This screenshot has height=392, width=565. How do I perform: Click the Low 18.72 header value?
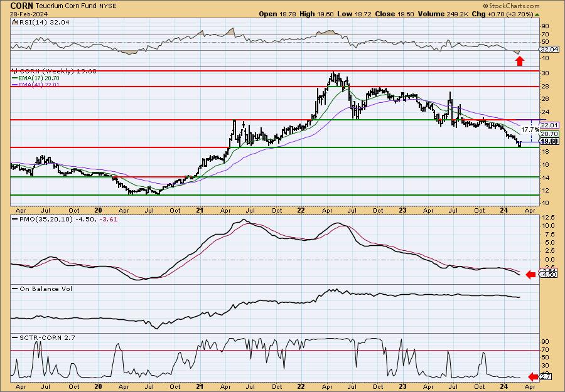pos(353,14)
